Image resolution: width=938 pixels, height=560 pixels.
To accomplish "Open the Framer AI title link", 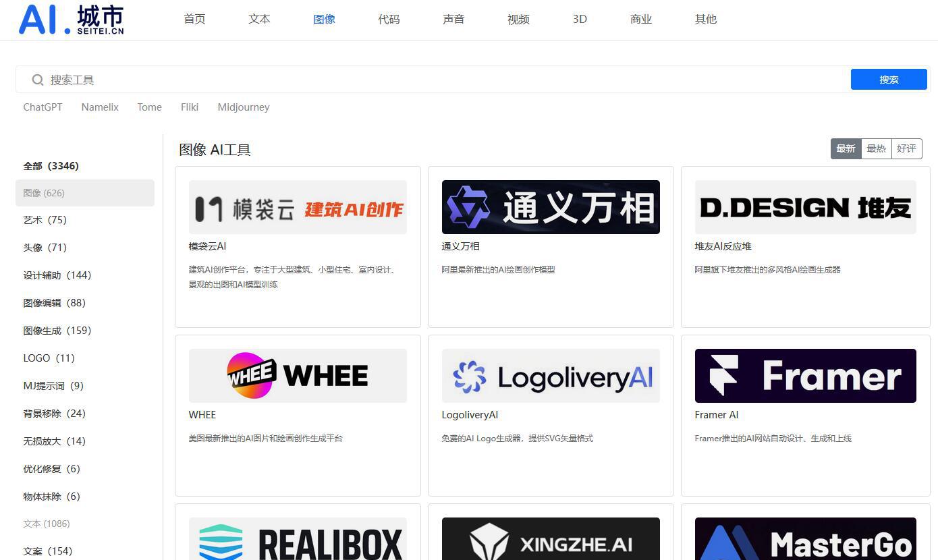I will (717, 415).
